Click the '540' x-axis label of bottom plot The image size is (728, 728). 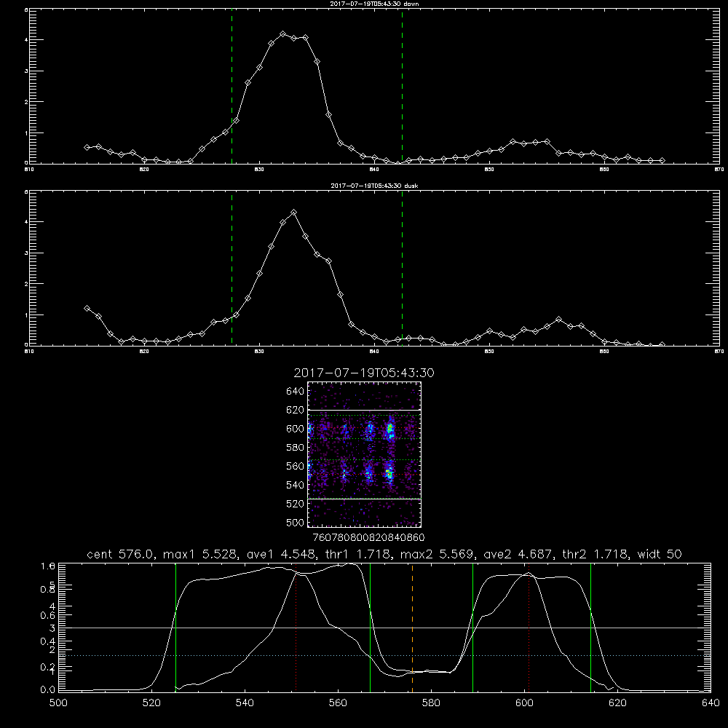245,703
